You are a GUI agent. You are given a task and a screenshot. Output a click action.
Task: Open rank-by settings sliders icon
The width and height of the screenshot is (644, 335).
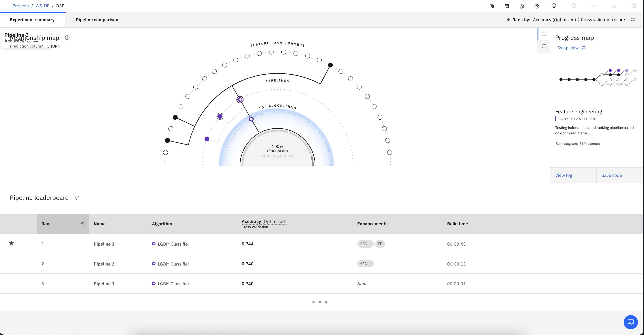click(633, 20)
